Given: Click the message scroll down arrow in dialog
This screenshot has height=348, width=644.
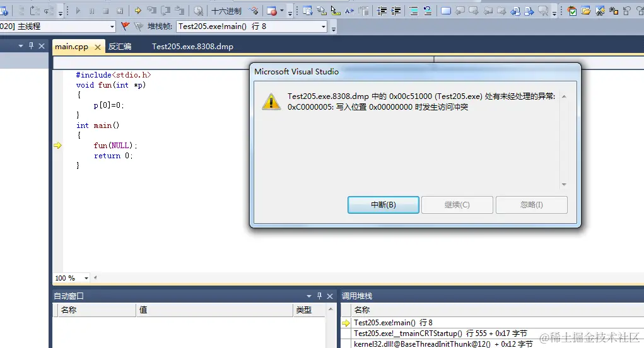Looking at the screenshot, I should 564,185.
